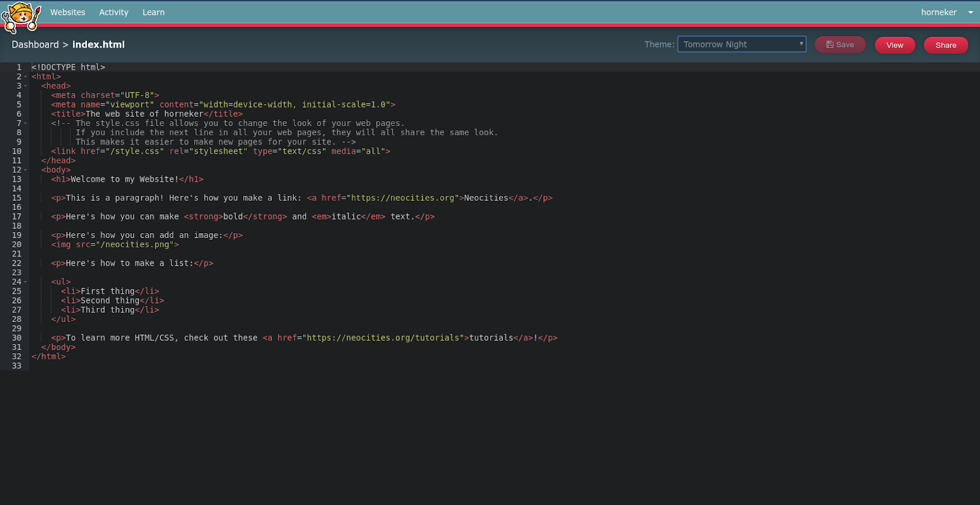Image resolution: width=980 pixels, height=505 pixels.
Task: Open the Theme dropdown showing Tomorrow Night
Action: 742,44
